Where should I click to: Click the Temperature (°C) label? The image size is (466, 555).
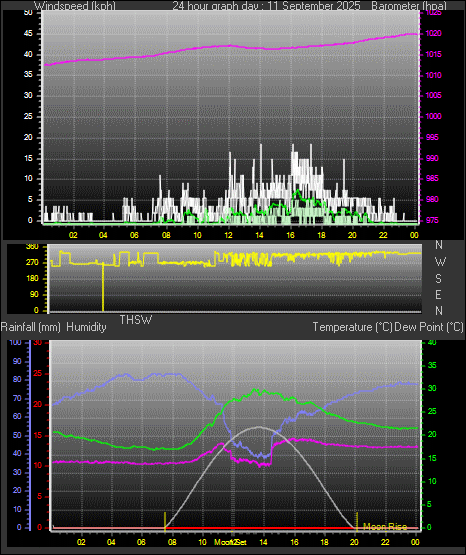tap(352, 327)
